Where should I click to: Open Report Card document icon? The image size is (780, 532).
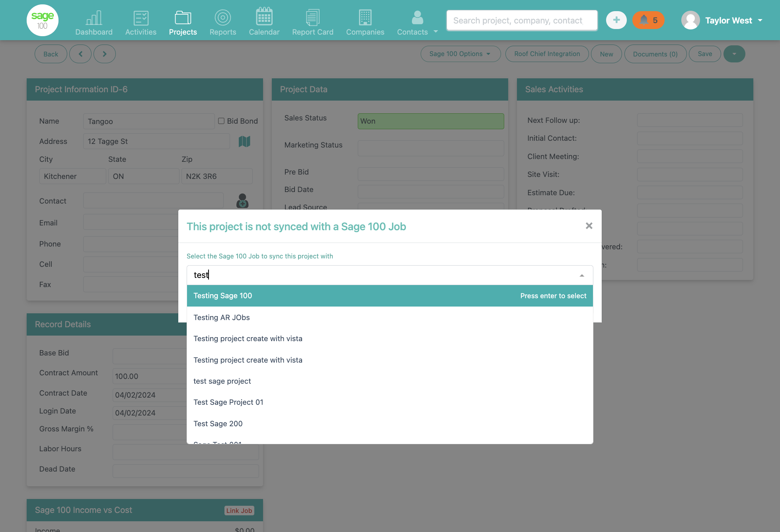[313, 18]
